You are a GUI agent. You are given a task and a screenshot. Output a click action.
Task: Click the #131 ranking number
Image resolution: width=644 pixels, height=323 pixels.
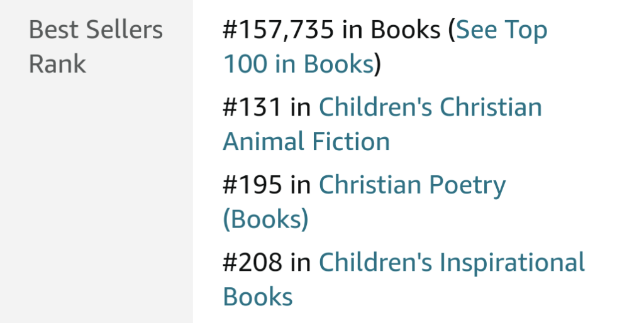[252, 107]
